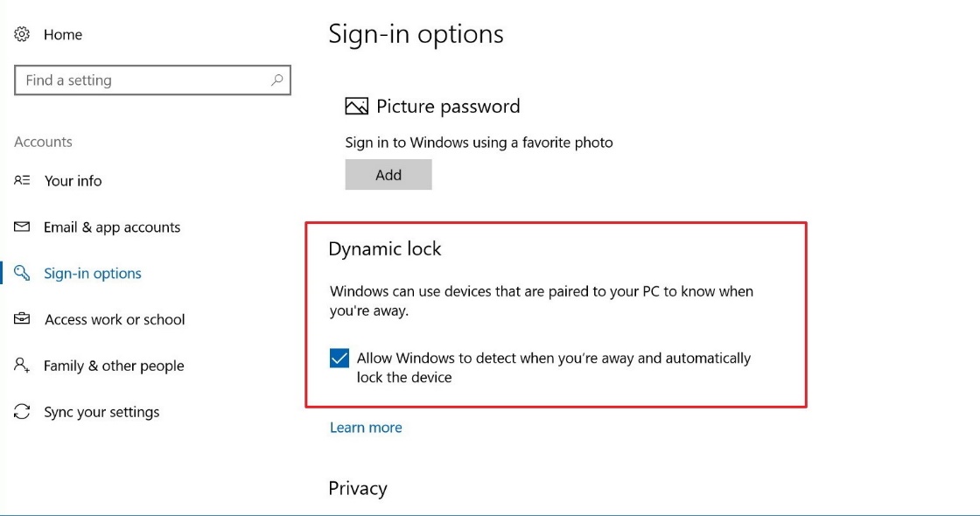Open the Learn more link
Image resolution: width=980 pixels, height=516 pixels.
point(366,427)
